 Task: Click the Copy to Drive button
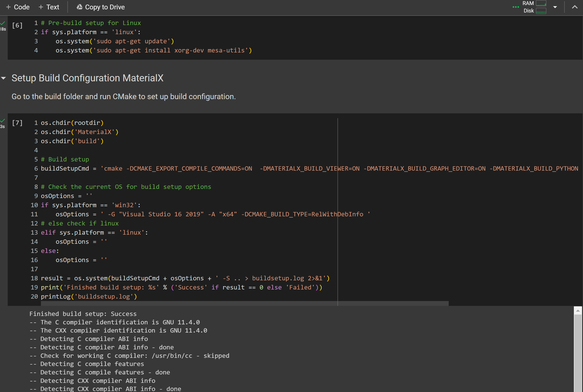pos(105,7)
